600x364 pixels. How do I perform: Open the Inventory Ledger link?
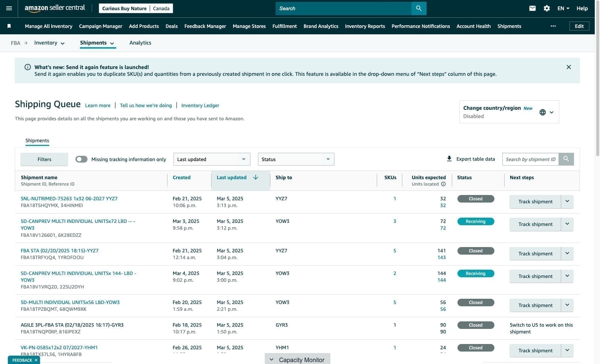pyautogui.click(x=200, y=106)
